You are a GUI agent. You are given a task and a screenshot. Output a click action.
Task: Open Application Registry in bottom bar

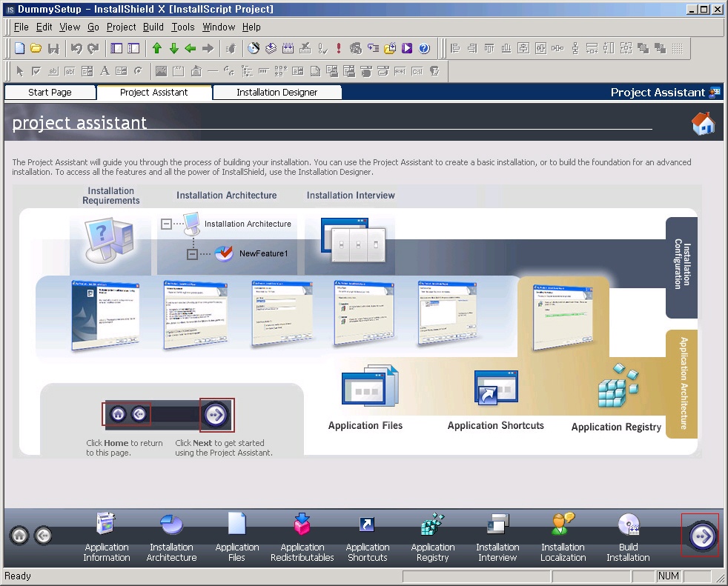[x=433, y=537]
